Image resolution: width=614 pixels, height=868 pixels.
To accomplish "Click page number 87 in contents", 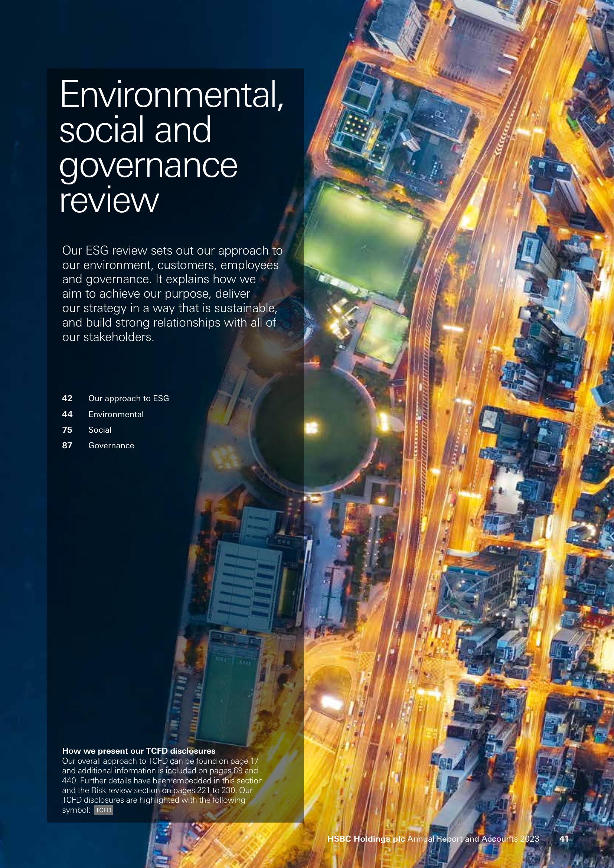I will 67,445.
